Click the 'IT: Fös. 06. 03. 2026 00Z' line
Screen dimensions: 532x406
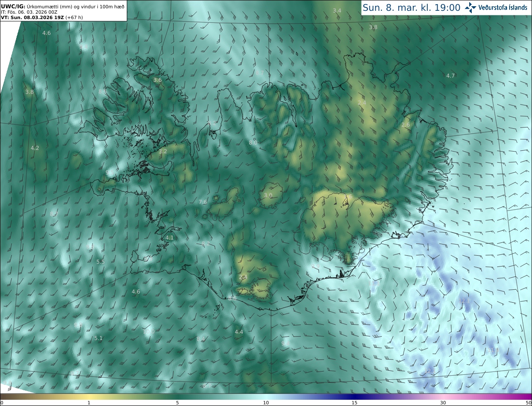coord(29,12)
